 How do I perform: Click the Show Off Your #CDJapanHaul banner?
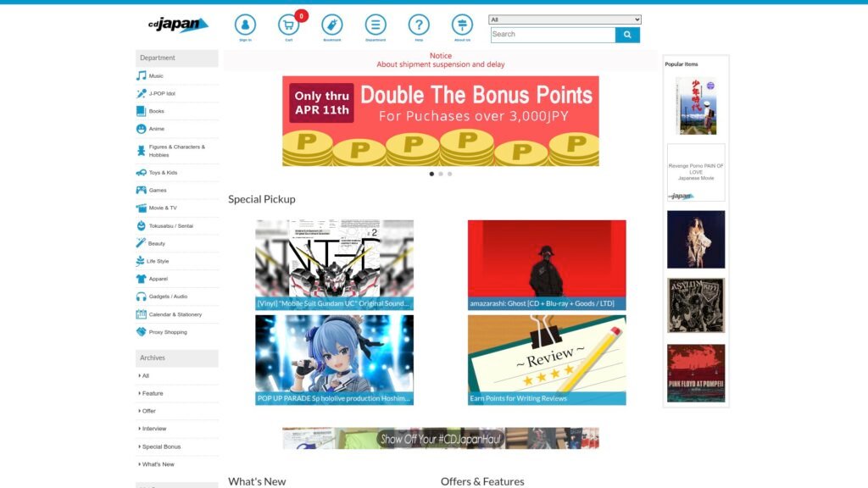[441, 438]
